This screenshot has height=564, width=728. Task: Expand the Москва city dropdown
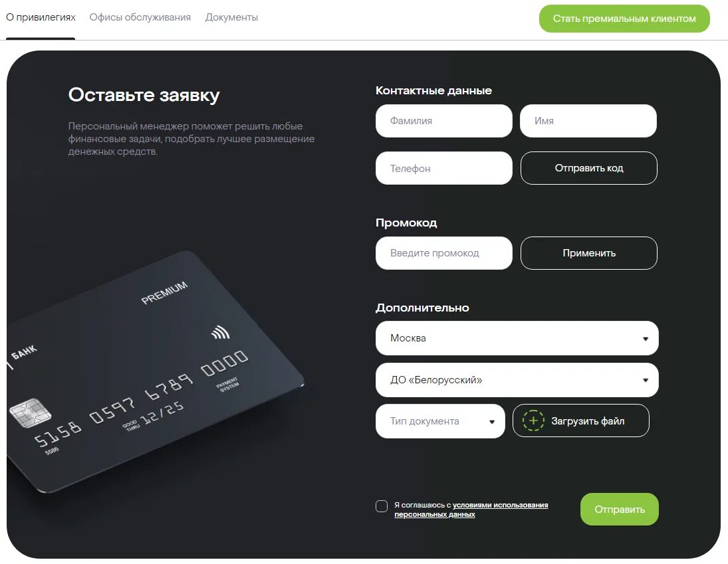(517, 338)
